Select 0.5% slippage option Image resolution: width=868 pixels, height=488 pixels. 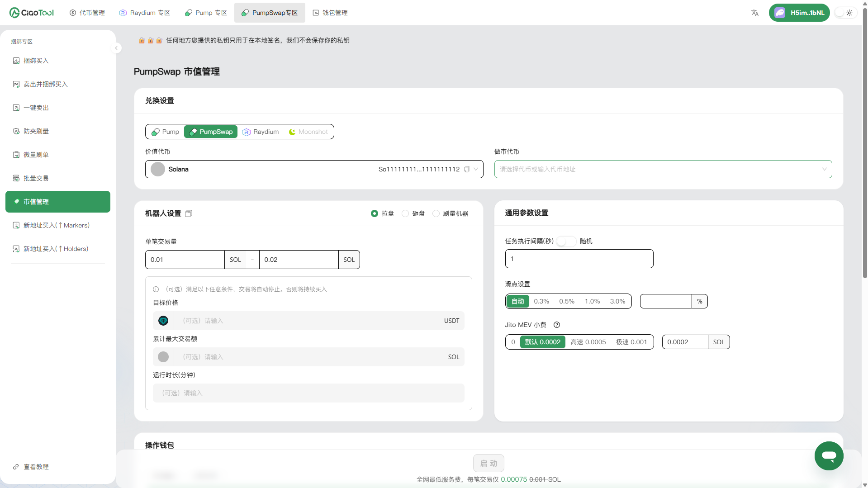click(567, 301)
